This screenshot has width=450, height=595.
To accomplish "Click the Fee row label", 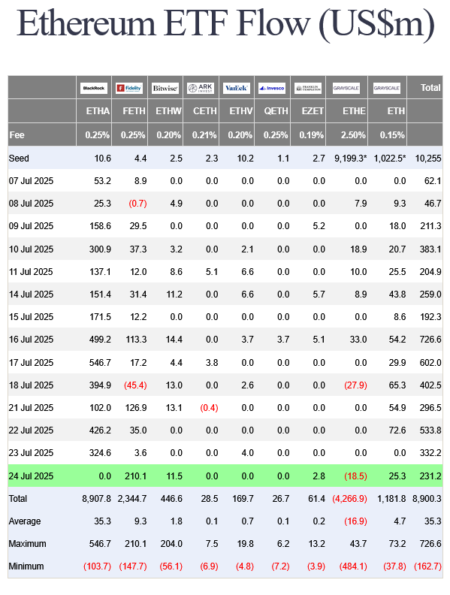I will point(17,135).
